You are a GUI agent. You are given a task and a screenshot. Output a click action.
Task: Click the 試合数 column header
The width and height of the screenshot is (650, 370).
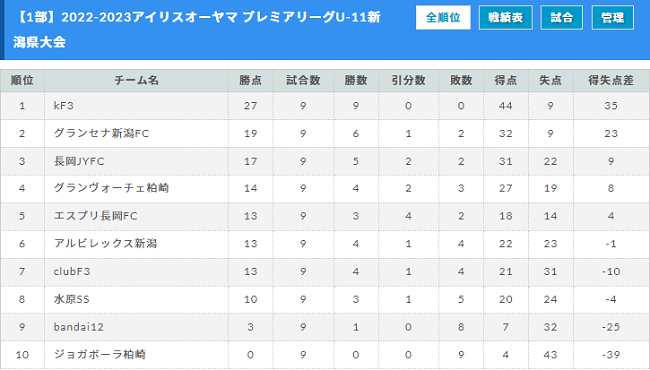[303, 80]
